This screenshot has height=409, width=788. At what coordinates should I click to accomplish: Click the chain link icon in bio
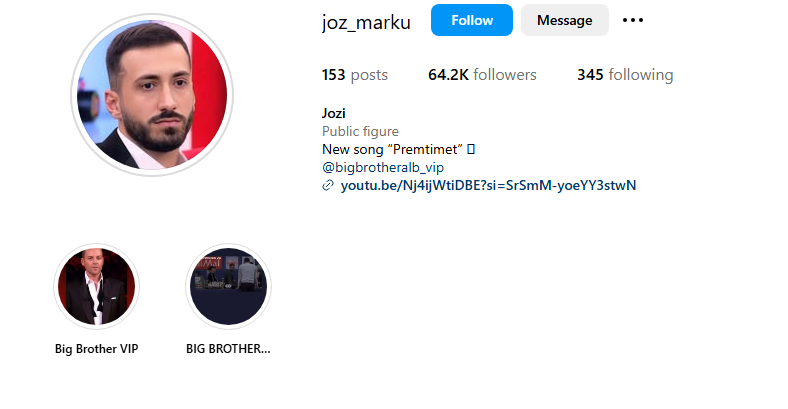[x=328, y=185]
